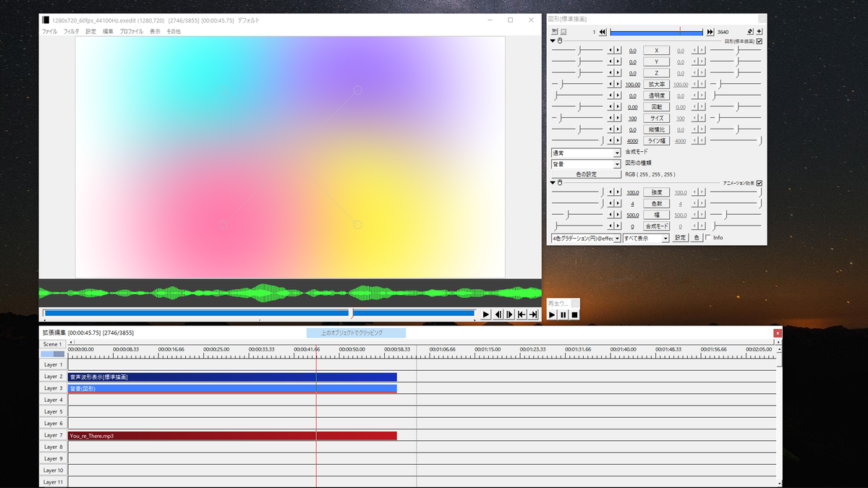The image size is (868, 488).
Task: Open the その他 menu
Action: click(174, 31)
